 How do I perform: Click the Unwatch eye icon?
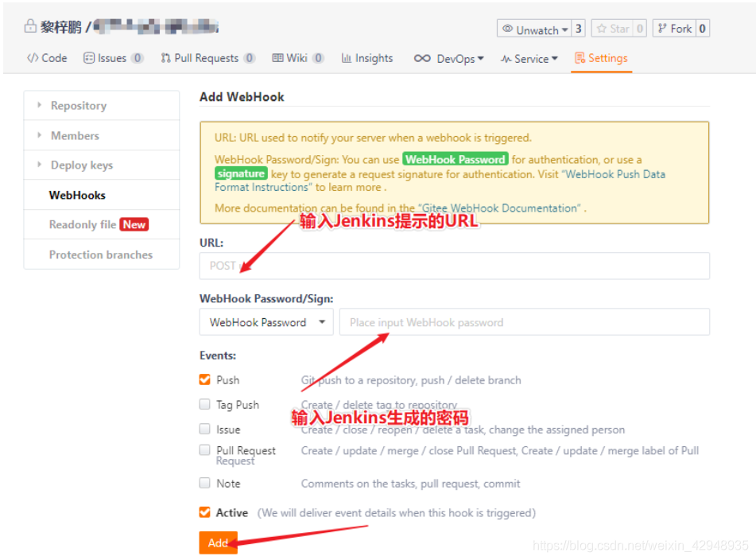[x=507, y=29]
